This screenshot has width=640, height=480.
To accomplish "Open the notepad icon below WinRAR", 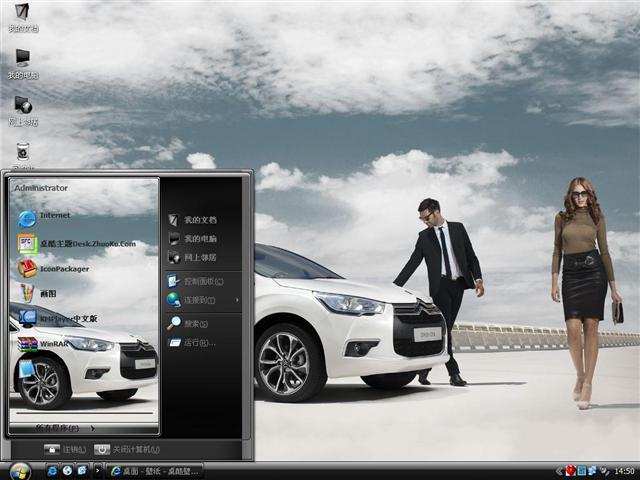I will point(27,369).
